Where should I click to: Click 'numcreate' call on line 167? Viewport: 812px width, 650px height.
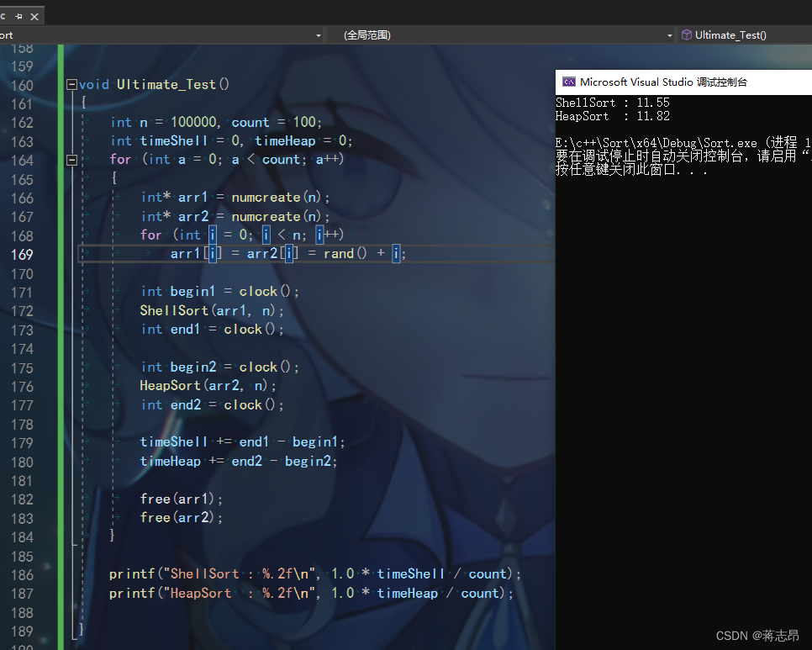coord(266,216)
